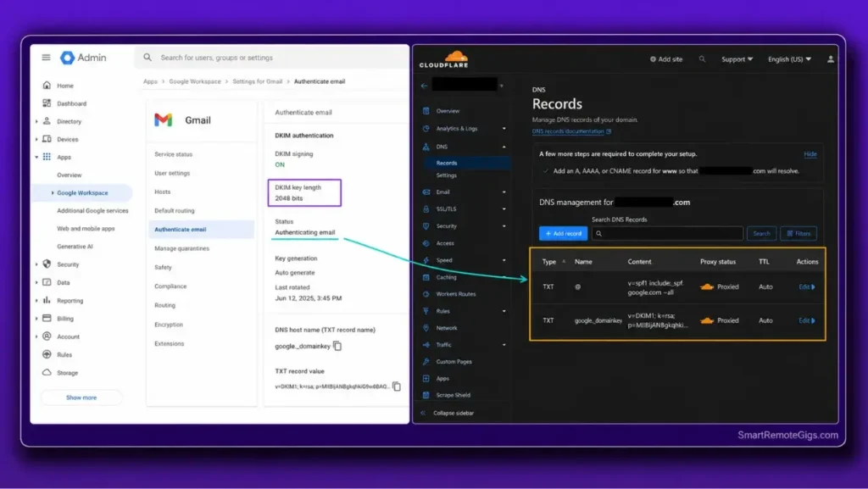The height and width of the screenshot is (489, 868).
Task: Click the Custom Pages icon
Action: 426,361
